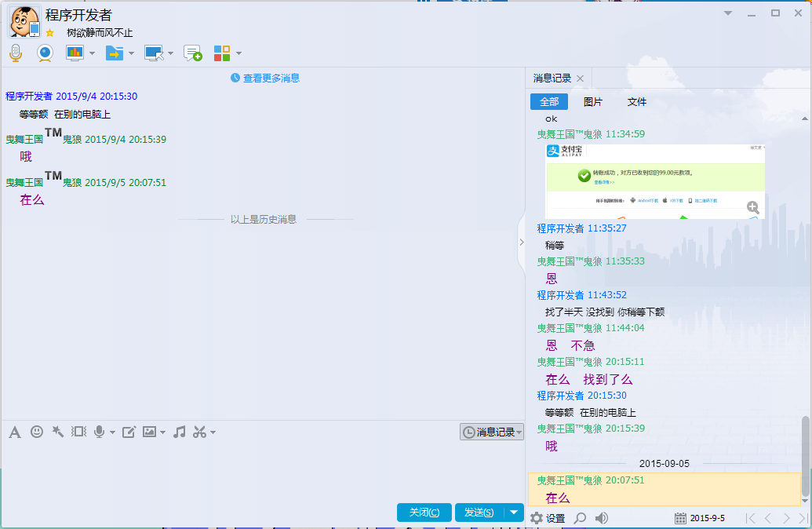Open remote desktop control icon
Image resolution: width=812 pixels, height=529 pixels.
tap(154, 53)
